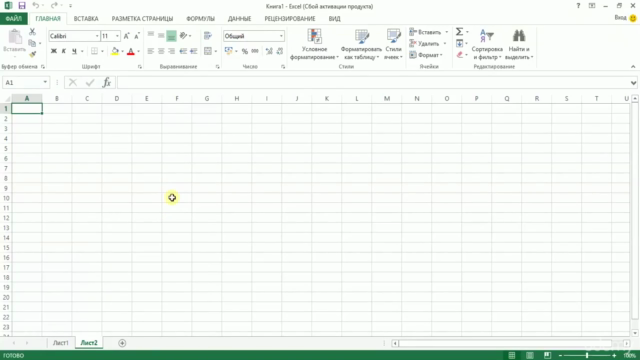Image resolution: width=640 pixels, height=360 pixels.
Task: Activate the Format Painter brush
Action: pos(32,54)
